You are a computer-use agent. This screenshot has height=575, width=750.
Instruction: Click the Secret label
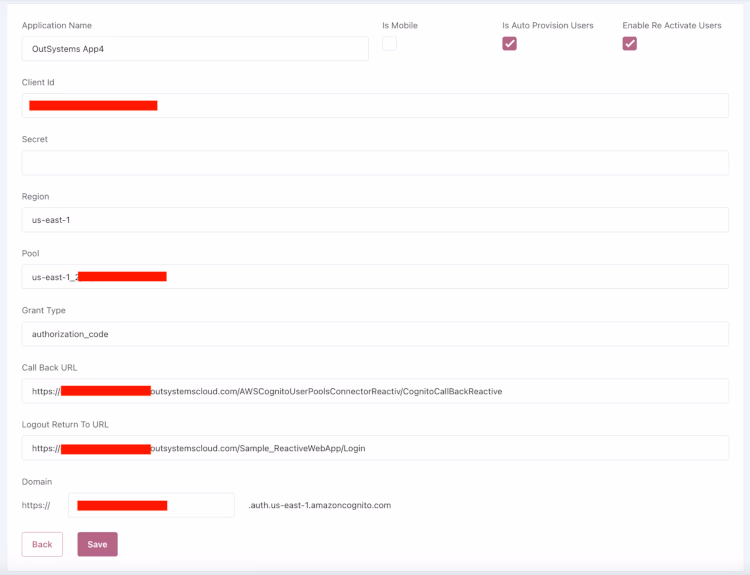tap(34, 139)
